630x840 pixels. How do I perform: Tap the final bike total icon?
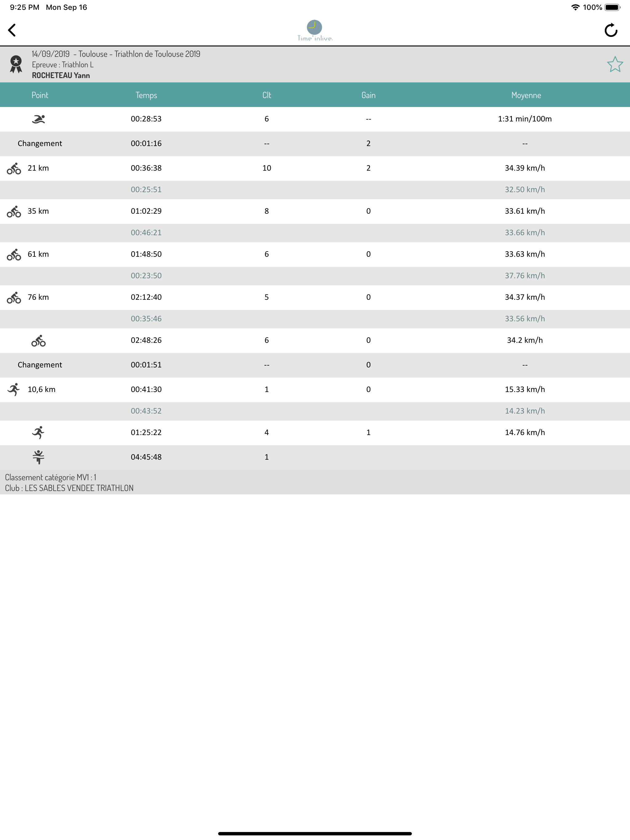pyautogui.click(x=38, y=341)
